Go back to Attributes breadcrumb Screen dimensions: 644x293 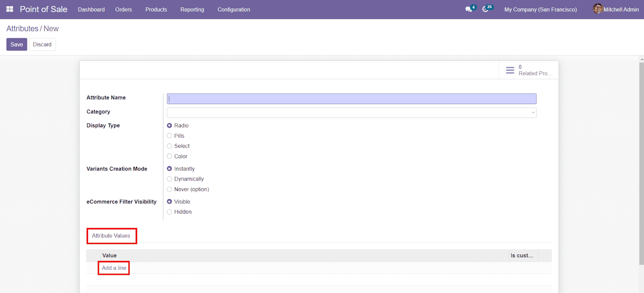tap(23, 29)
